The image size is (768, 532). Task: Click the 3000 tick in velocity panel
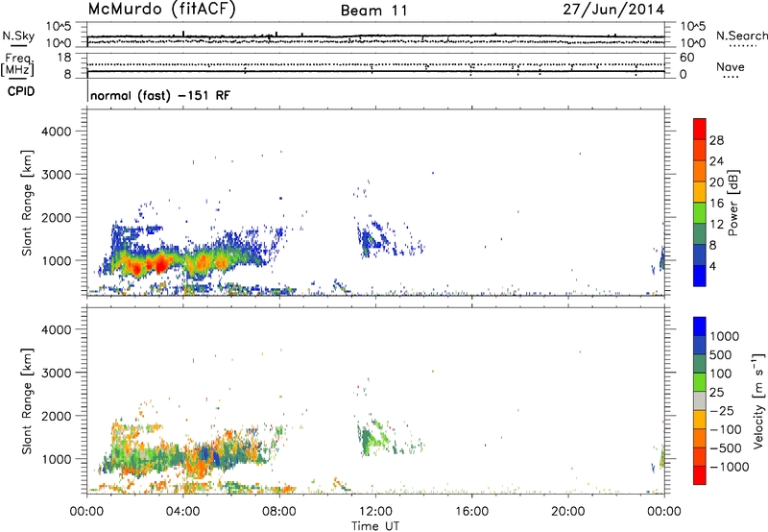click(x=56, y=373)
